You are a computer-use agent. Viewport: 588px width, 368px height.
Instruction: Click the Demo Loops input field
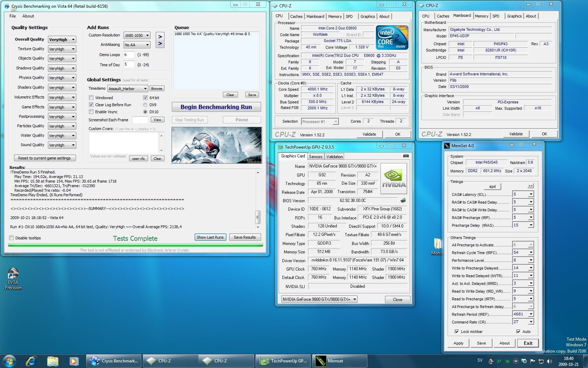point(129,55)
